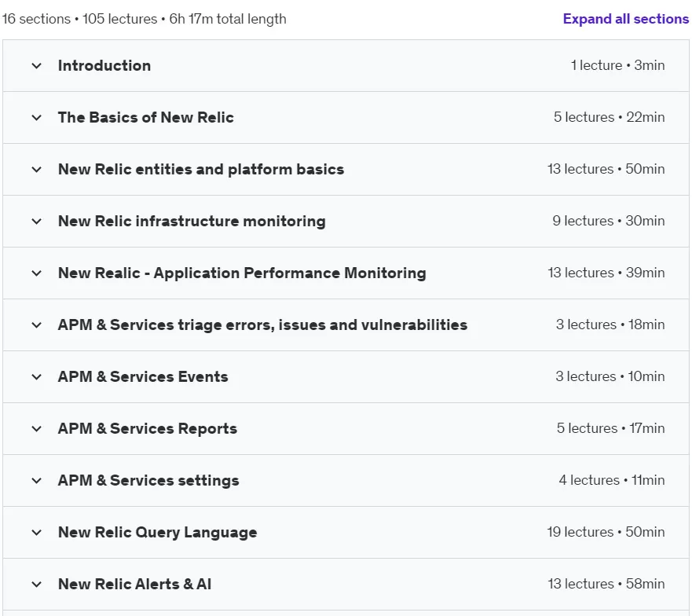The image size is (692, 616).
Task: Expand APM & Services Events chevron
Action: pos(37,376)
